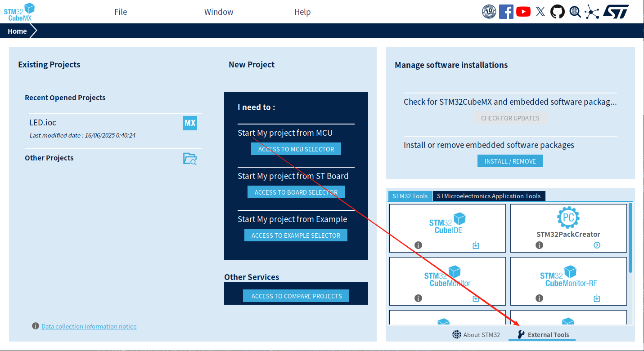Open the X (Twitter) icon link
The width and height of the screenshot is (644, 351).
(x=540, y=12)
